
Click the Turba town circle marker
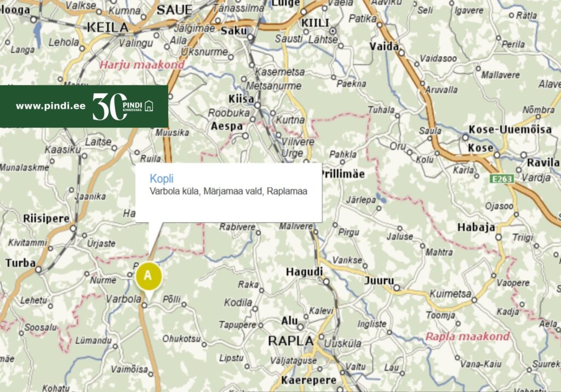click(38, 269)
